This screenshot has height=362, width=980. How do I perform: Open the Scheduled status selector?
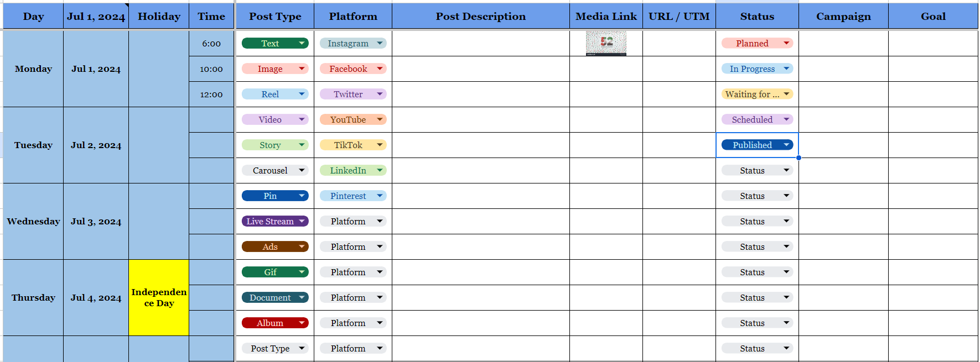tap(756, 119)
